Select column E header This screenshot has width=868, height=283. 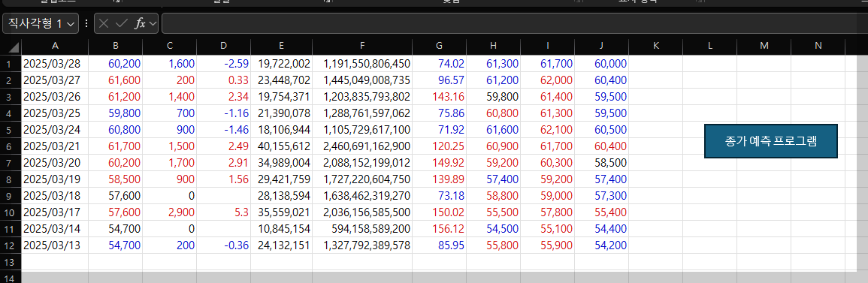(282, 46)
